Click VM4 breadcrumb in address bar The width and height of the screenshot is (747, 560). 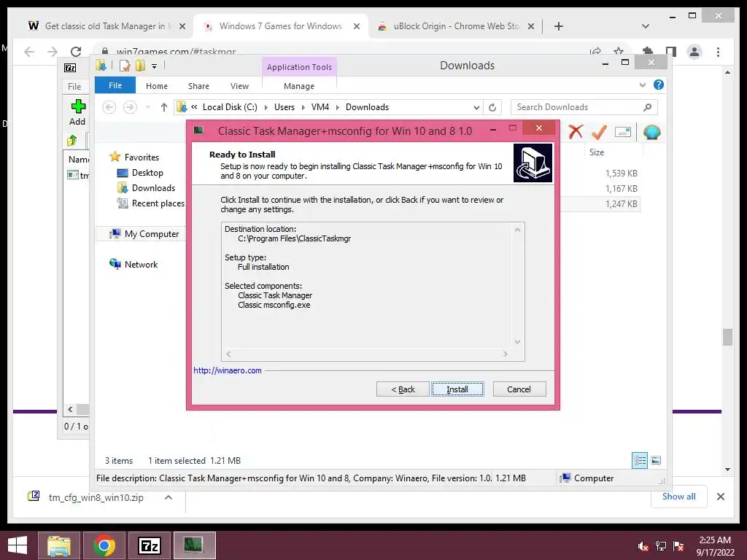(x=320, y=107)
